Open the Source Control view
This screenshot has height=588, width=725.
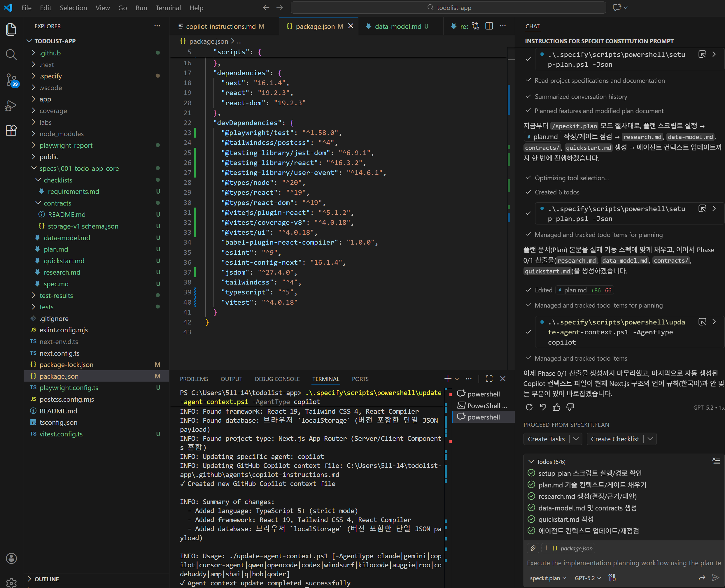tap(11, 80)
